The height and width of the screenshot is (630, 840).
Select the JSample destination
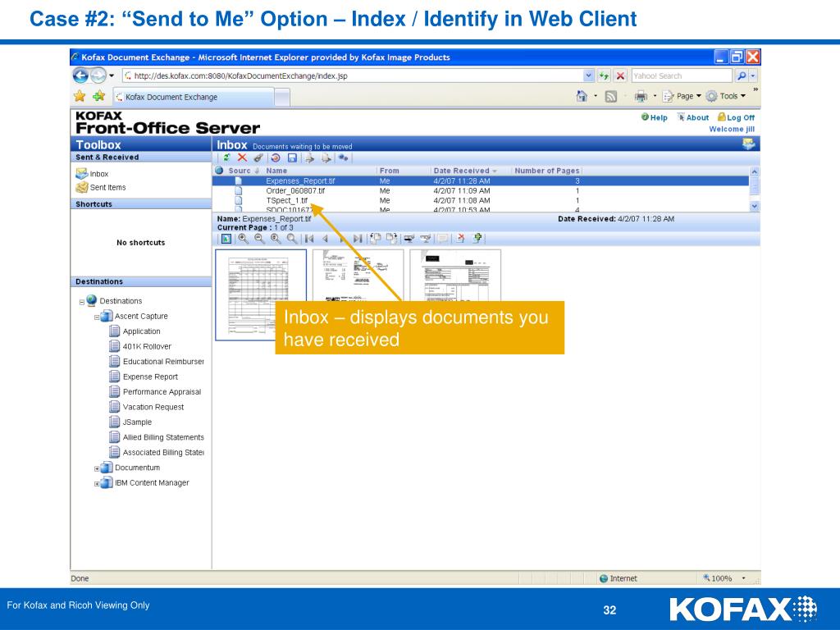coord(130,422)
